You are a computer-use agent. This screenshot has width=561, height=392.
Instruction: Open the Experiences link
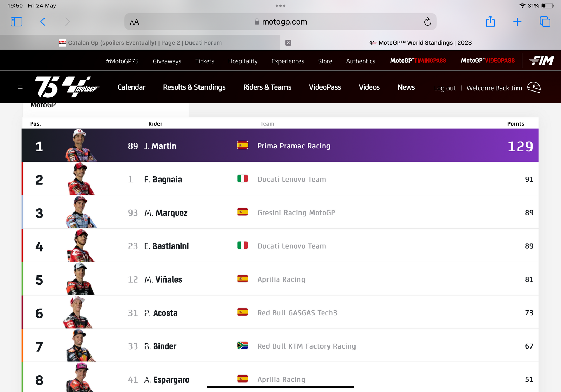click(288, 61)
